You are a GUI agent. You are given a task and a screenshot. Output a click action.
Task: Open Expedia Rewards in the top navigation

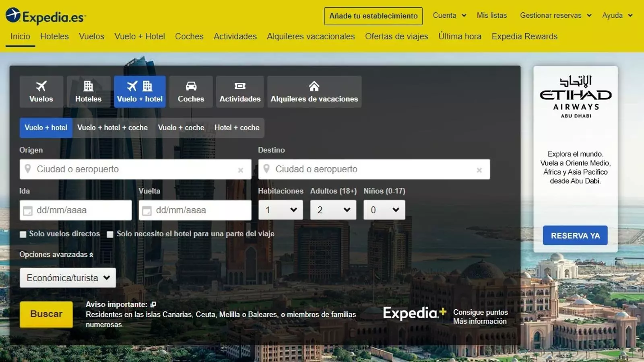tap(524, 36)
